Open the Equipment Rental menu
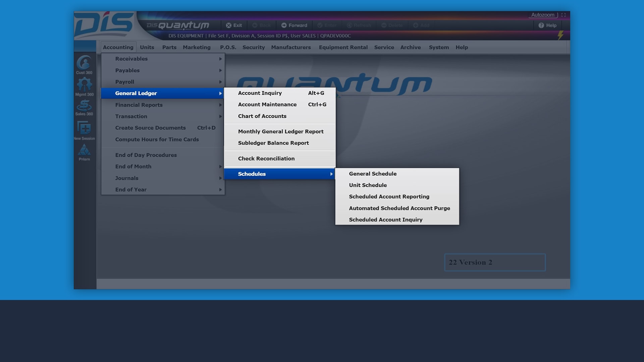The width and height of the screenshot is (644, 362). [x=343, y=47]
